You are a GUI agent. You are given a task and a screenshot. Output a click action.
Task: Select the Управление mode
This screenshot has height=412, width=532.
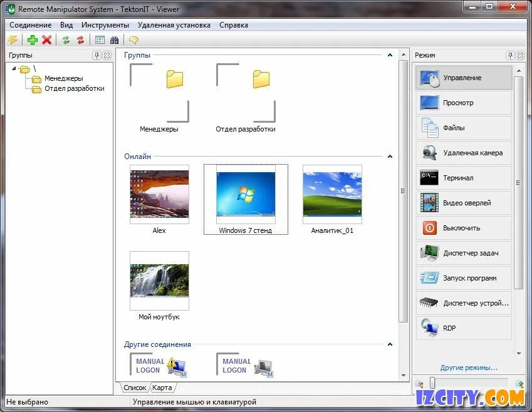pos(464,78)
